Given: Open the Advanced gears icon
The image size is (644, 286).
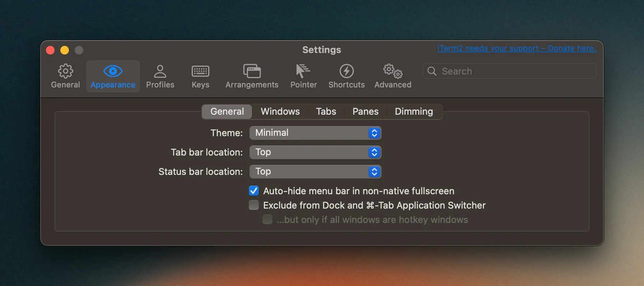Looking at the screenshot, I should tap(393, 71).
